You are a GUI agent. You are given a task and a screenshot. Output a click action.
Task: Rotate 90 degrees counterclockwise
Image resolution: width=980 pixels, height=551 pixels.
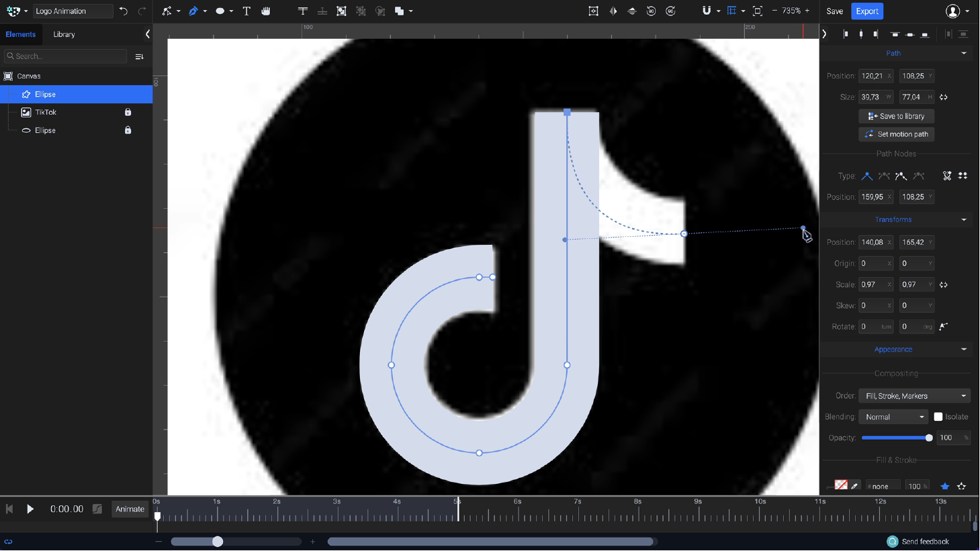(651, 11)
